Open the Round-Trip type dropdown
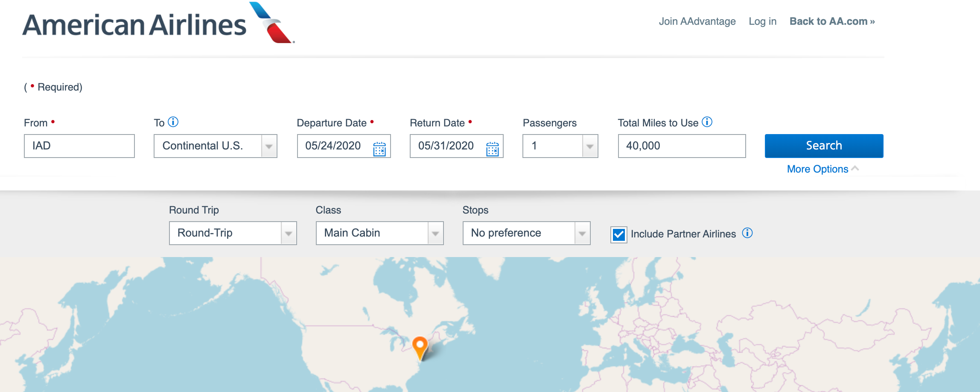 tap(289, 233)
